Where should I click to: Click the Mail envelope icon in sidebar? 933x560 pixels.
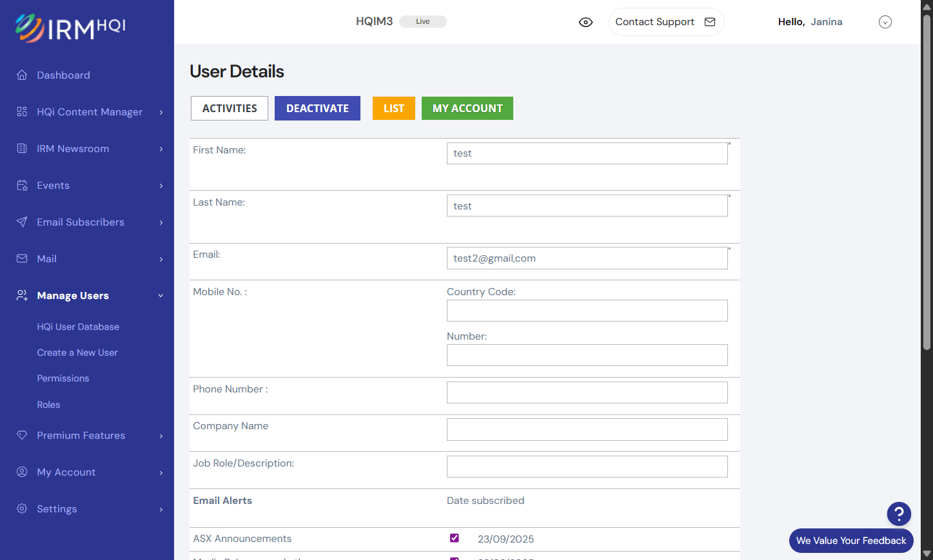coord(22,258)
